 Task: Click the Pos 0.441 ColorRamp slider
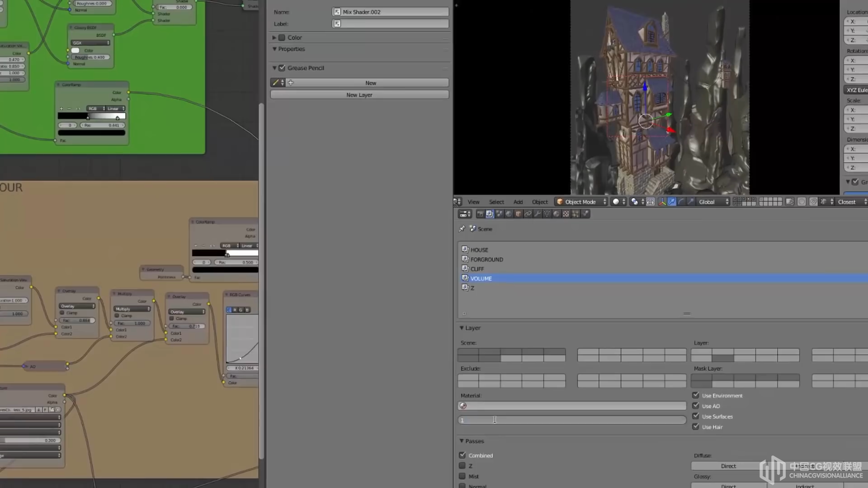(103, 125)
